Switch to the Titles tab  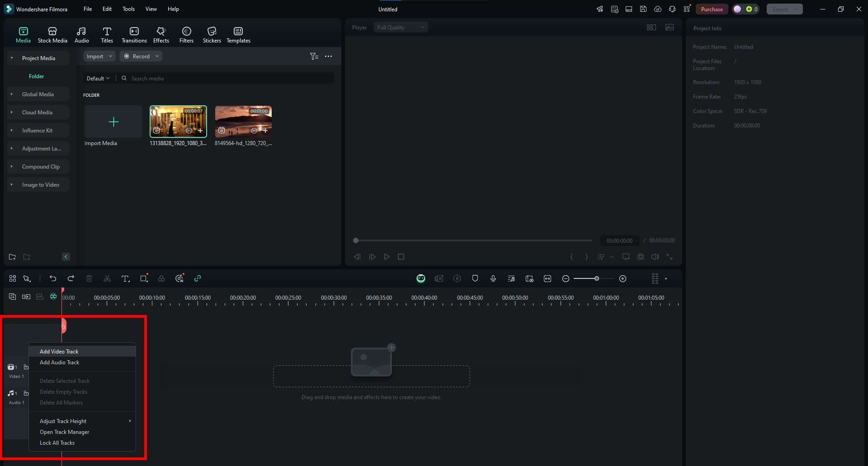pos(107,35)
